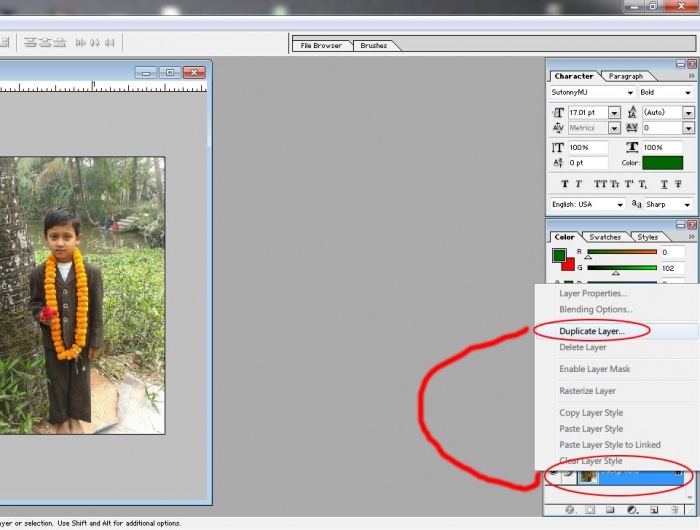Switch to the Swatches tab

[605, 237]
